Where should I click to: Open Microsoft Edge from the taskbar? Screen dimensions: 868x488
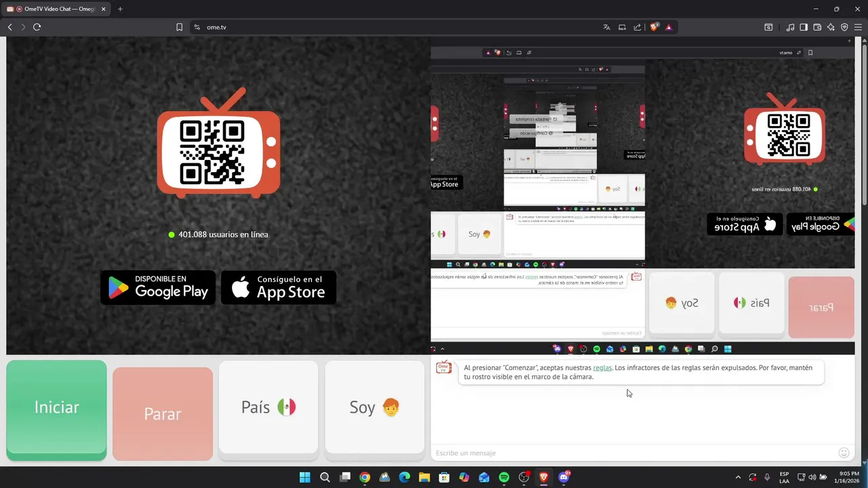click(404, 477)
